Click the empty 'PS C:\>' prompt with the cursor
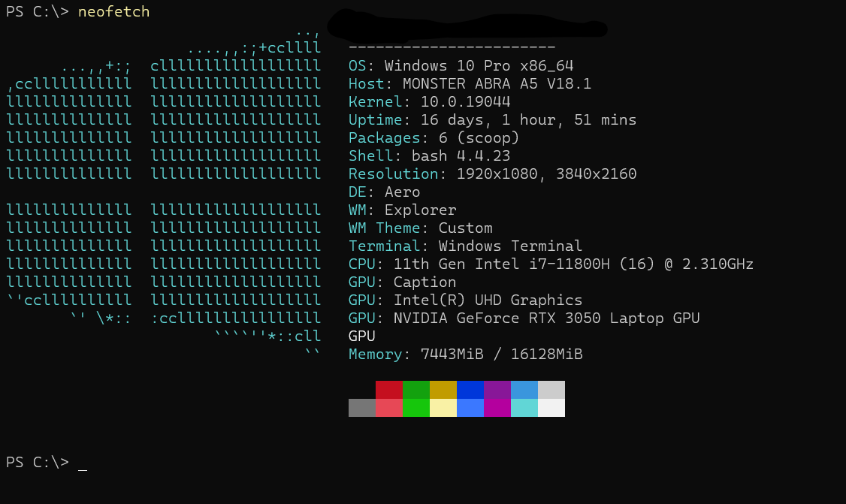This screenshot has width=846, height=504. click(x=47, y=463)
